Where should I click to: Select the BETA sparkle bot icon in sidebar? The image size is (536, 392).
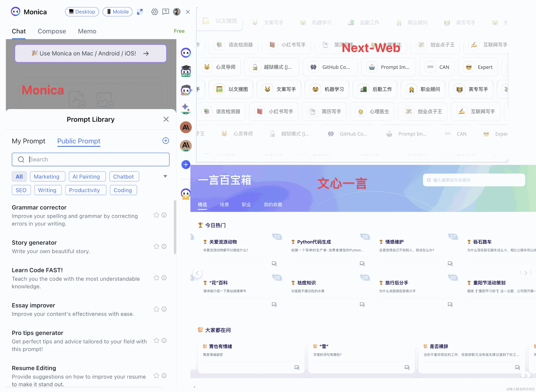(x=186, y=109)
